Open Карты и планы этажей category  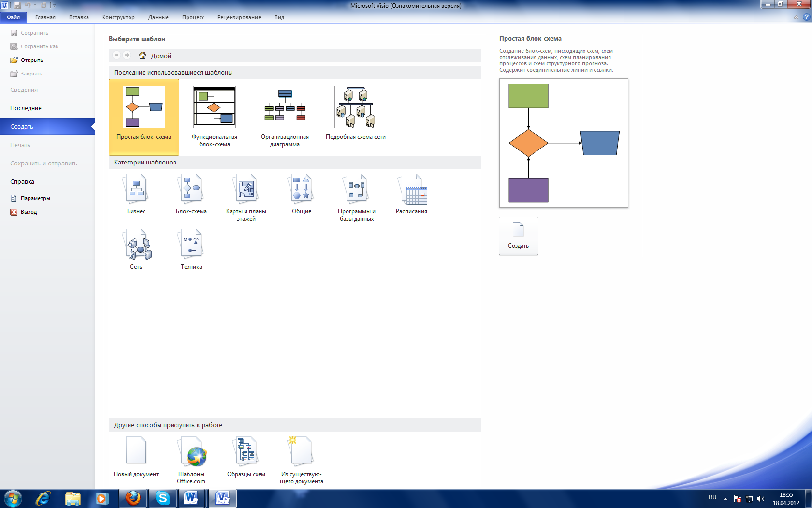point(246,197)
